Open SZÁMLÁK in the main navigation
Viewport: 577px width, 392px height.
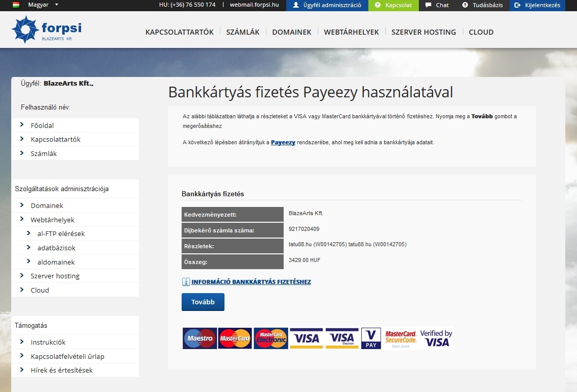[243, 32]
